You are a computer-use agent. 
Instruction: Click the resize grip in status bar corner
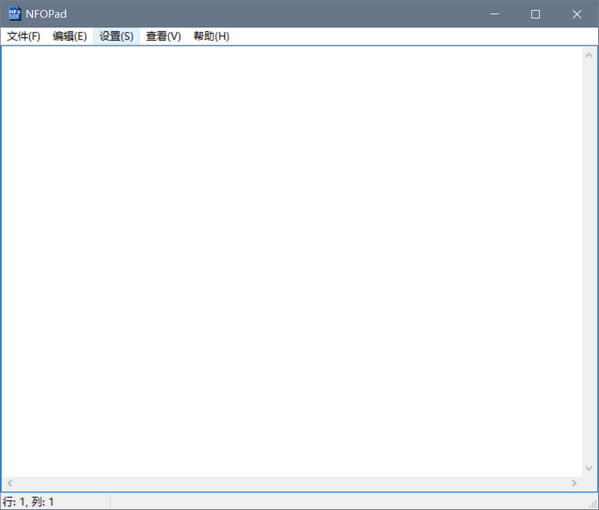tap(593, 504)
